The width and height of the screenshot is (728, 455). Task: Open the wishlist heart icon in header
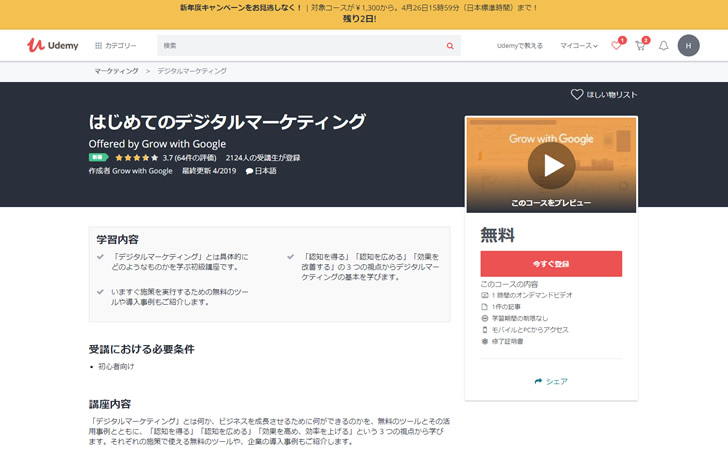tap(616, 46)
